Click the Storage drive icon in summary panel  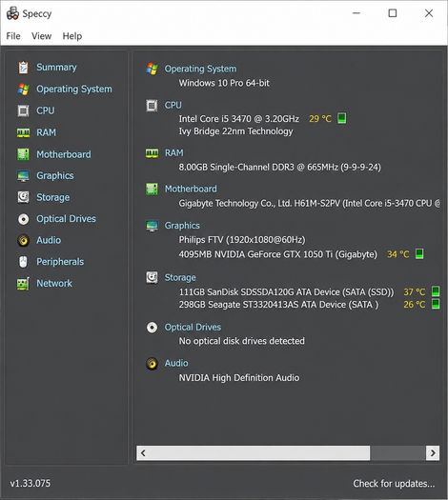click(152, 278)
